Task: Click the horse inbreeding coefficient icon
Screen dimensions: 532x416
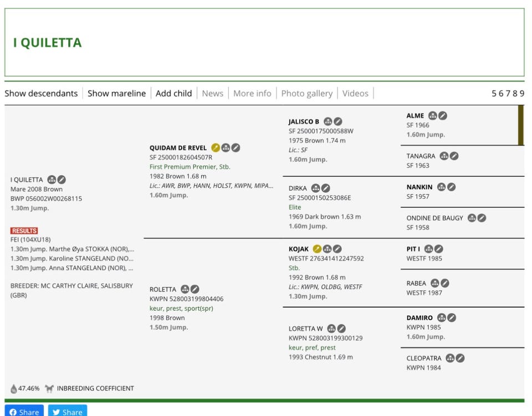Action: (x=49, y=388)
